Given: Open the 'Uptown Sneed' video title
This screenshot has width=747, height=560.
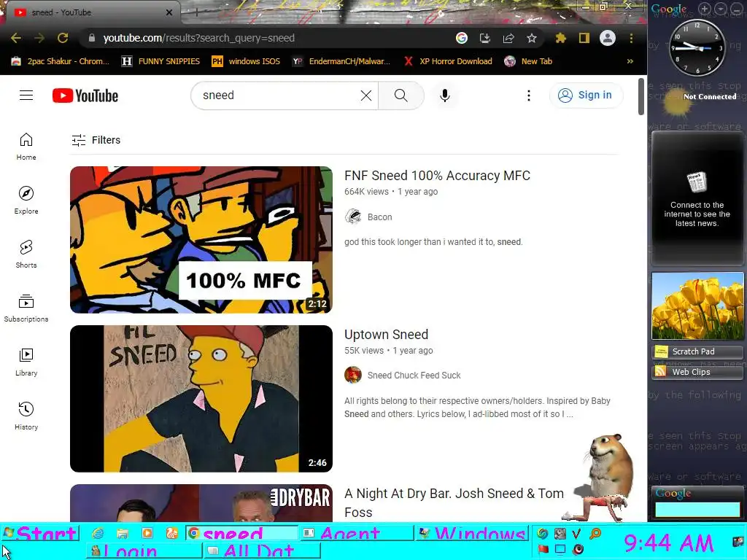Looking at the screenshot, I should tap(386, 334).
